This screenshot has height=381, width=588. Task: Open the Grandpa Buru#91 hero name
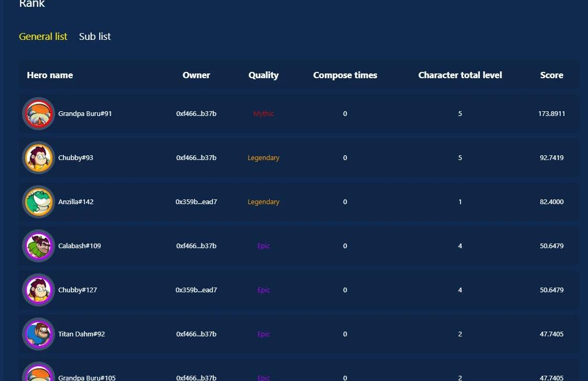coord(85,114)
